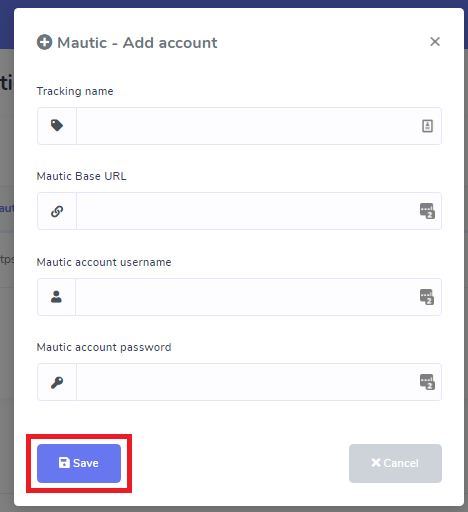Save the Mautic account
Viewport: 468px width, 512px height.
coord(79,463)
